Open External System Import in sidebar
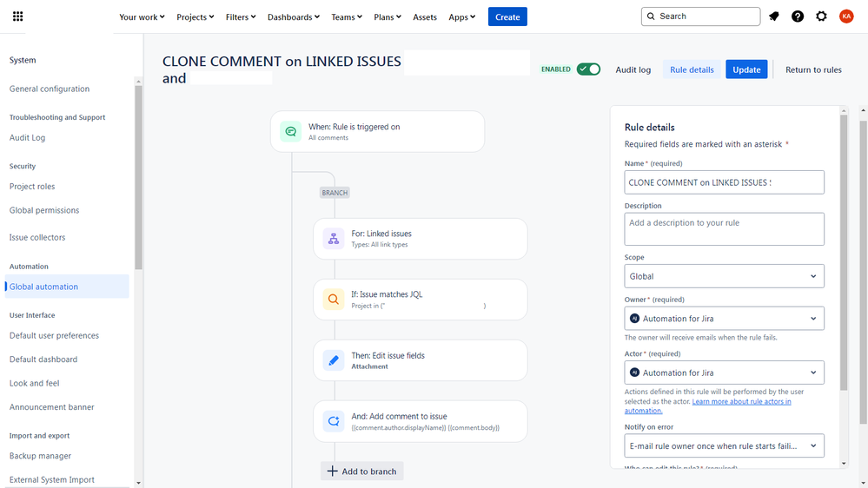868x488 pixels. (x=52, y=479)
